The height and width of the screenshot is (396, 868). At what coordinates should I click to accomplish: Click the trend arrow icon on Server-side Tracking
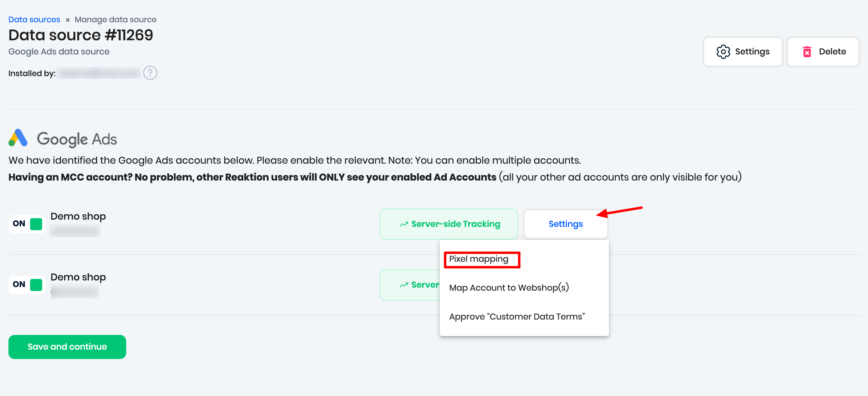(404, 224)
